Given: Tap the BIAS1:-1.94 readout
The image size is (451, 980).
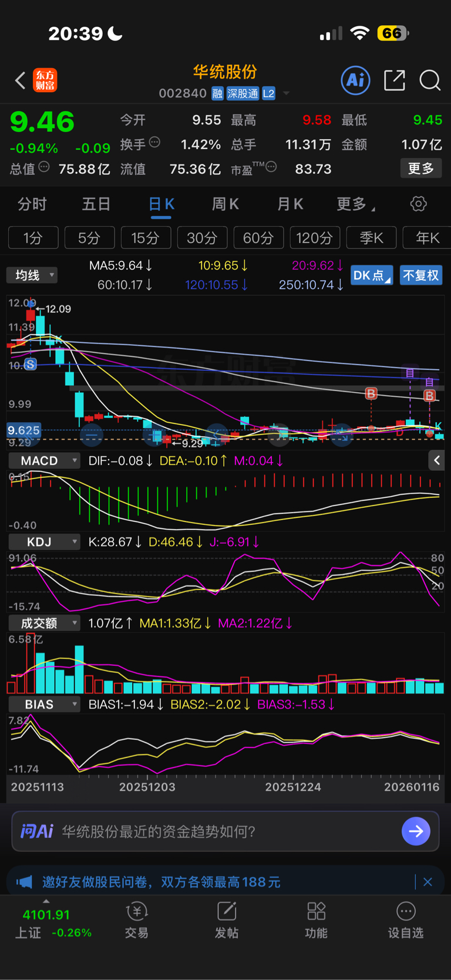Looking at the screenshot, I should [x=126, y=704].
